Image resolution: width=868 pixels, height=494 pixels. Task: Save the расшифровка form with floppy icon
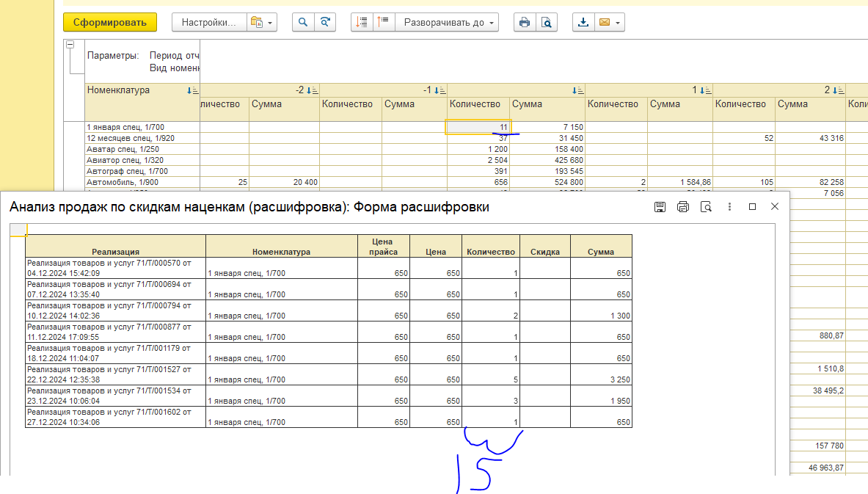[x=660, y=207]
